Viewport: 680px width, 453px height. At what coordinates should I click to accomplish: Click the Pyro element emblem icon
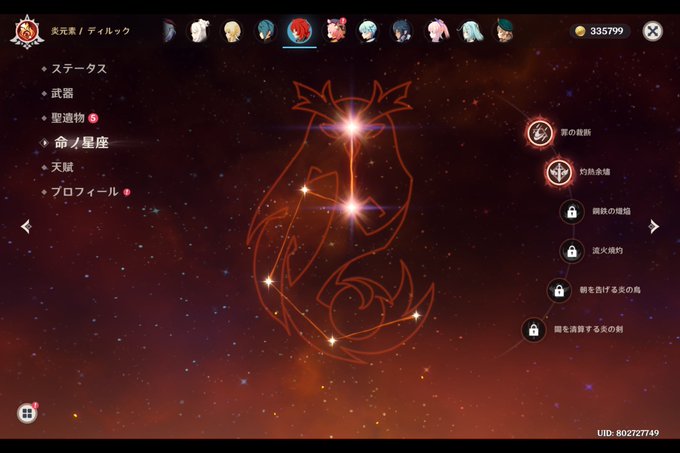(27, 32)
